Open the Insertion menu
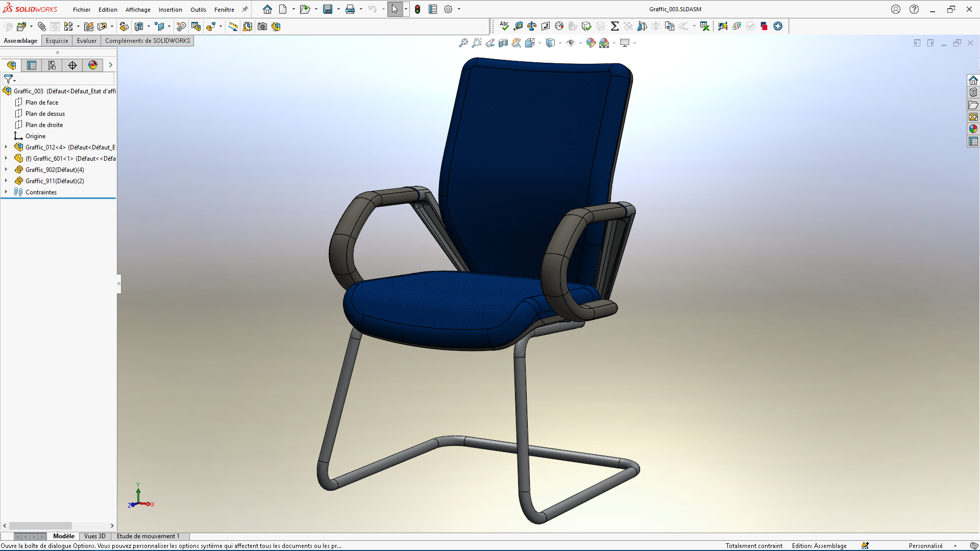The width and height of the screenshot is (980, 551). tap(170, 10)
